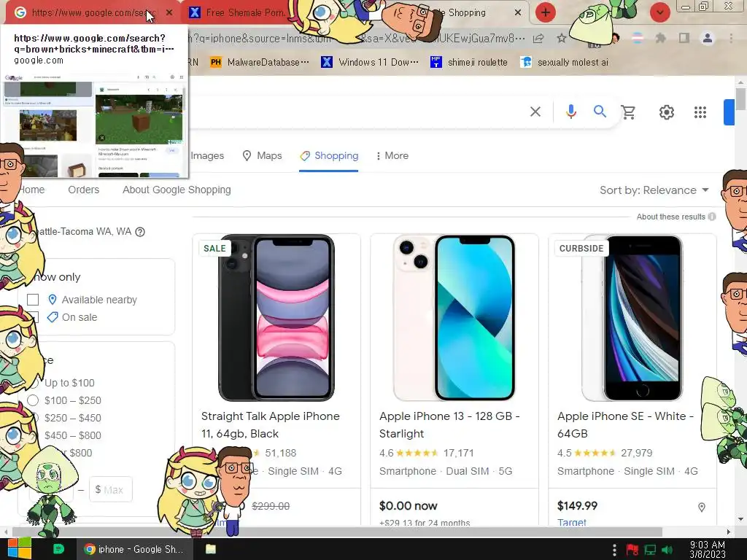Image resolution: width=747 pixels, height=560 pixels.
Task: Switch to the google.com/search tab
Action: pos(90,13)
